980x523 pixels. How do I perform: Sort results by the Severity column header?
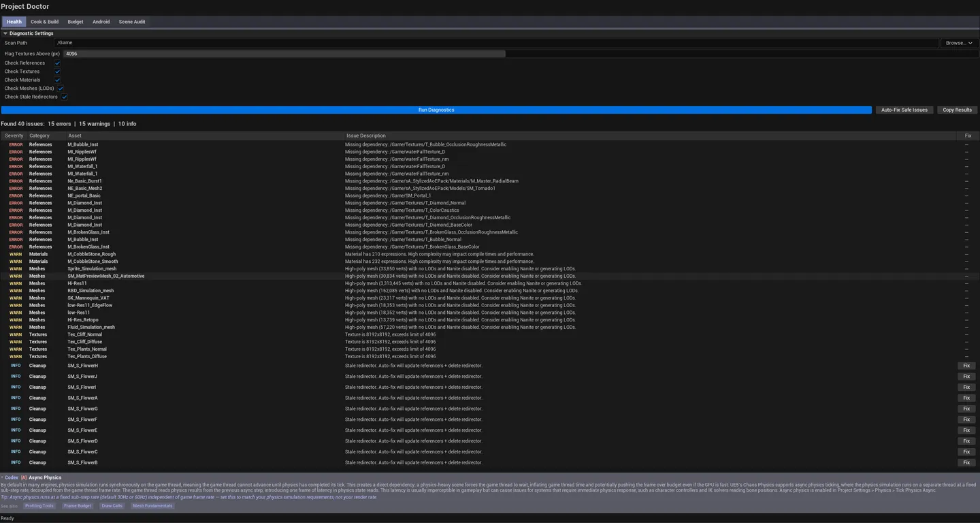(x=14, y=136)
